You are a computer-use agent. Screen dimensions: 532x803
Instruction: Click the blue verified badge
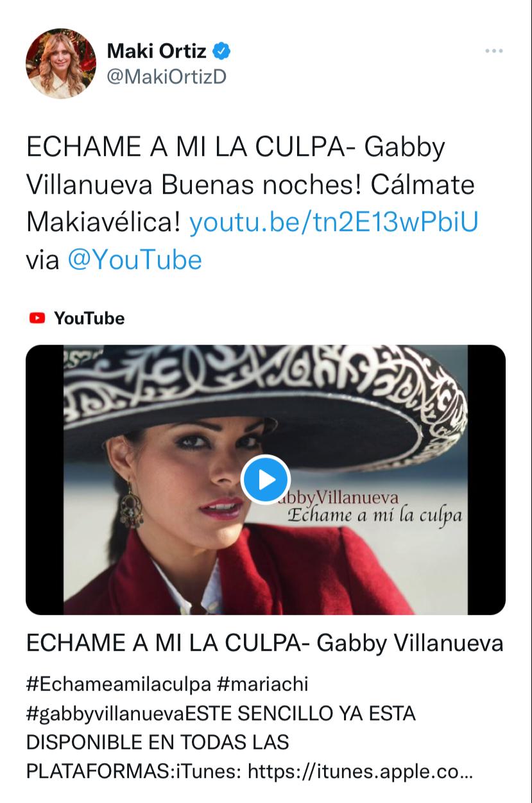[x=221, y=49]
